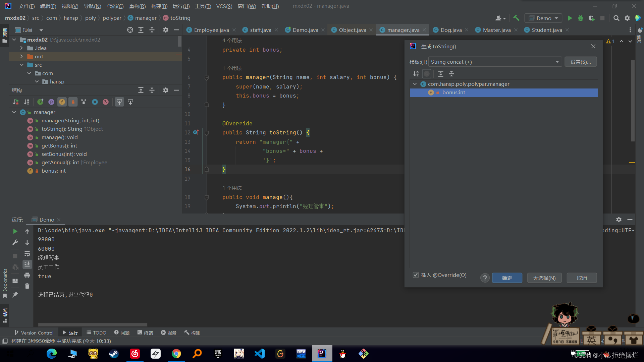Click the green Run button in toolbar
The width and height of the screenshot is (644, 362).
570,18
